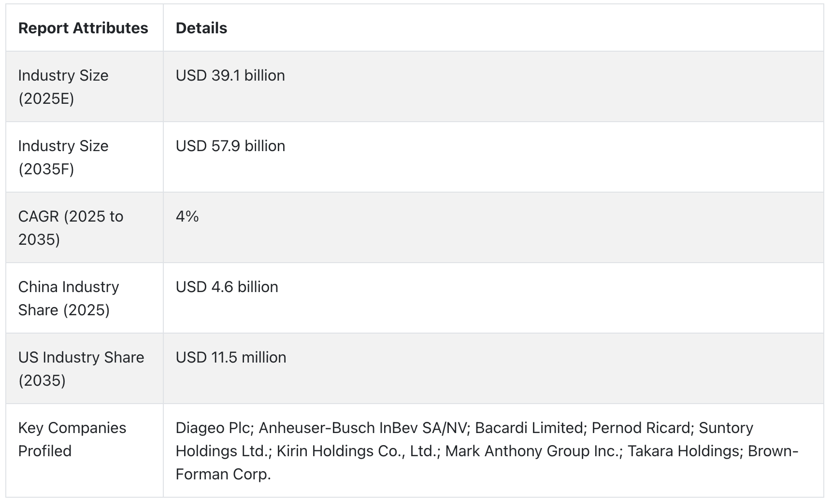Select the Industry Size (2025E) label cell
Image resolution: width=832 pixels, height=504 pixels.
click(84, 87)
